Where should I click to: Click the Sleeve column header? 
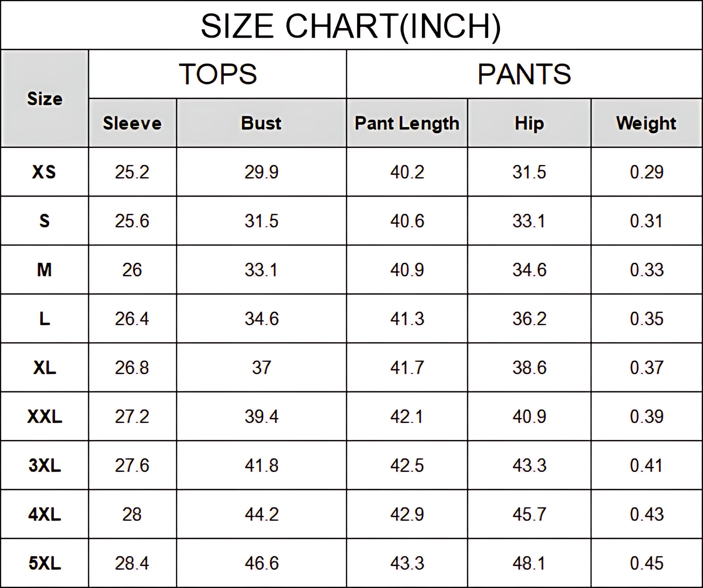pyautogui.click(x=132, y=123)
